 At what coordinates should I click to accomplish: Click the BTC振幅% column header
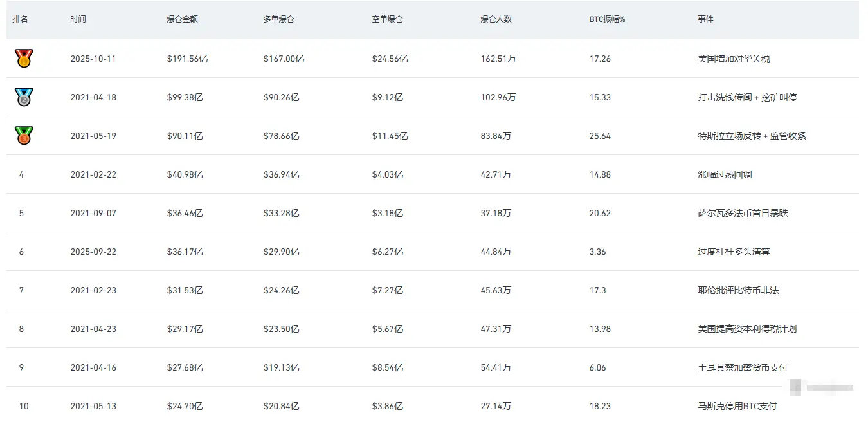[607, 19]
